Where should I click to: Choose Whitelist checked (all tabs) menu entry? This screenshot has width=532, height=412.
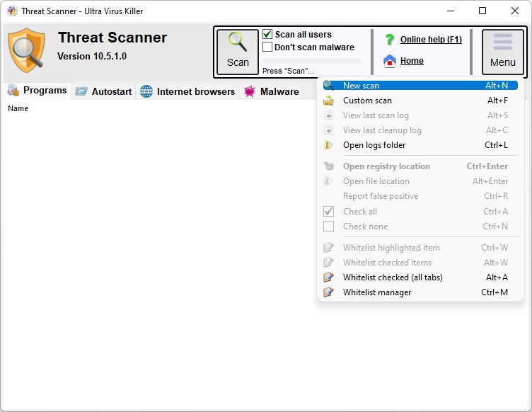point(393,277)
